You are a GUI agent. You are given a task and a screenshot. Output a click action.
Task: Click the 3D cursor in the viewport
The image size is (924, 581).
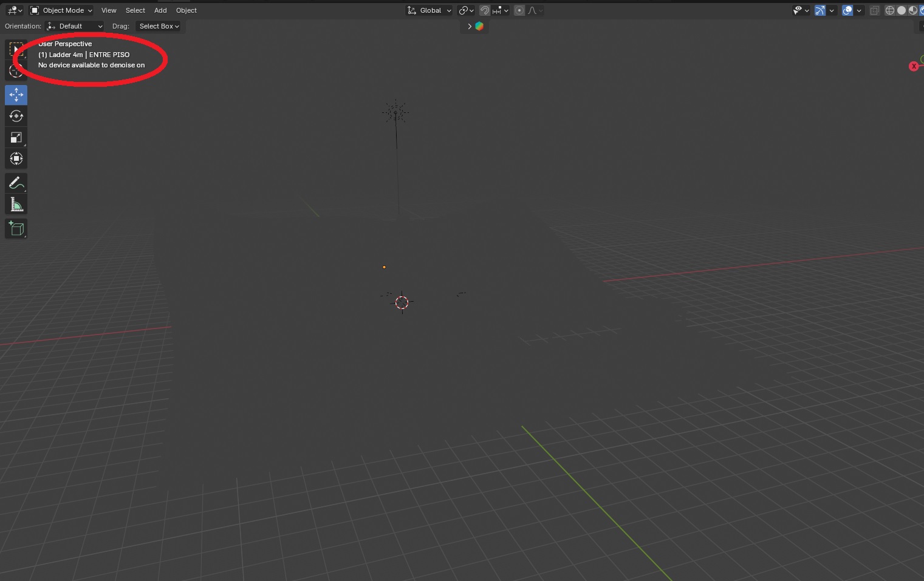coord(402,302)
